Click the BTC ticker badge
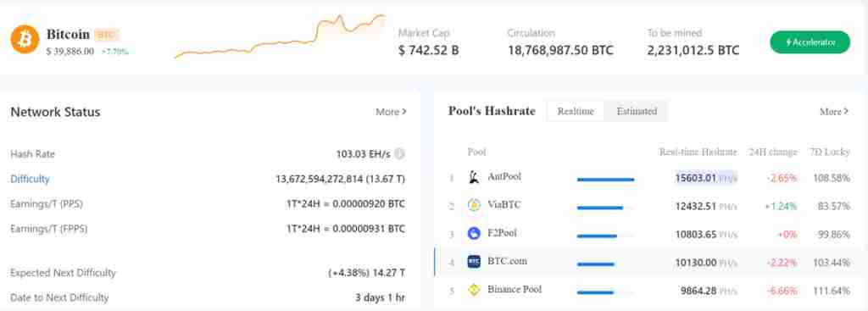The height and width of the screenshot is (311, 868). 106,35
